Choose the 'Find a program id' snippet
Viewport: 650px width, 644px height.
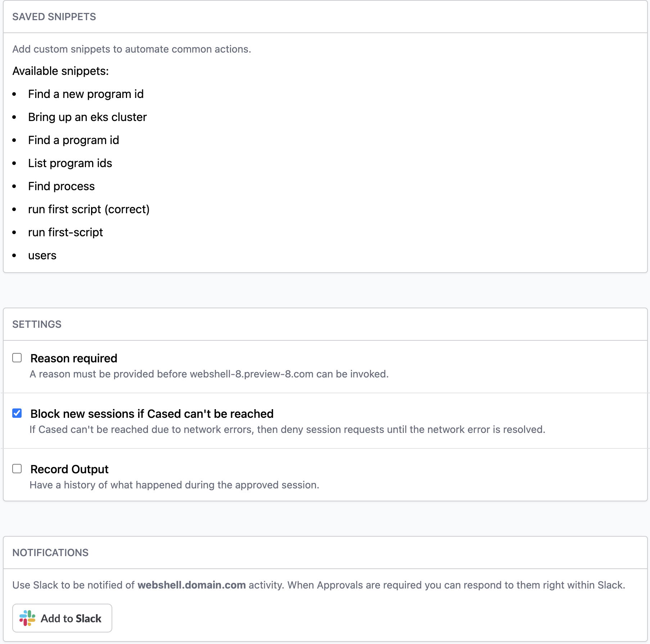click(x=73, y=140)
